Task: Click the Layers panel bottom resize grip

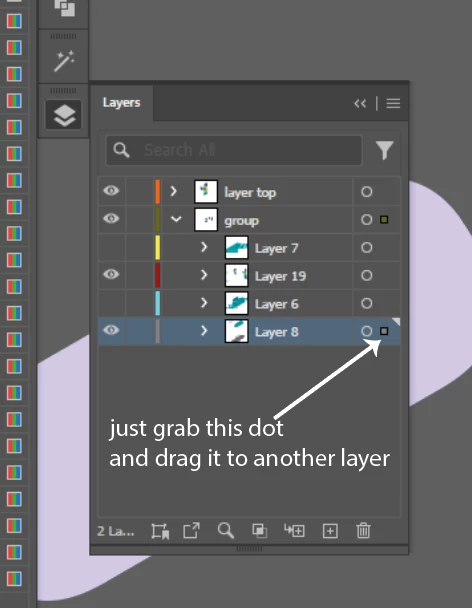Action: pos(249,549)
